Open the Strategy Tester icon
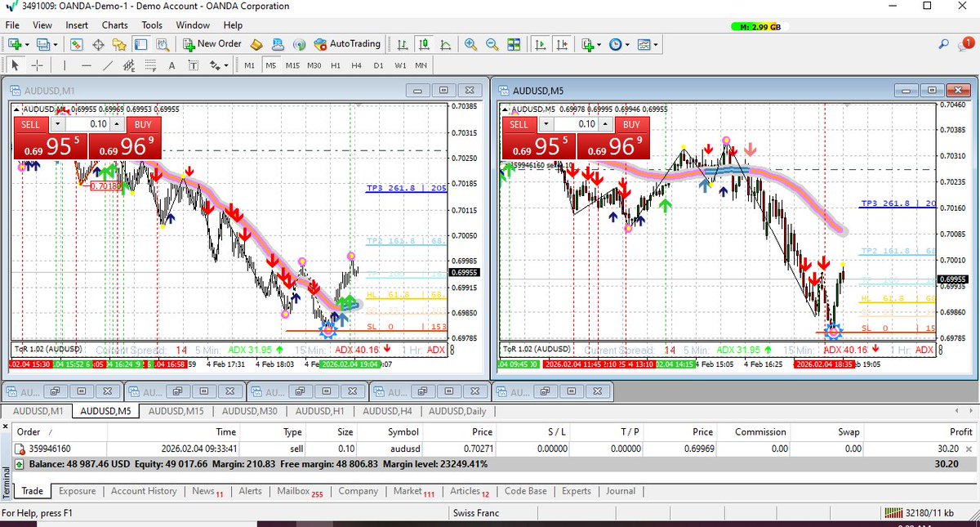Viewport: 980px width, 527px height. pyautogui.click(x=163, y=44)
